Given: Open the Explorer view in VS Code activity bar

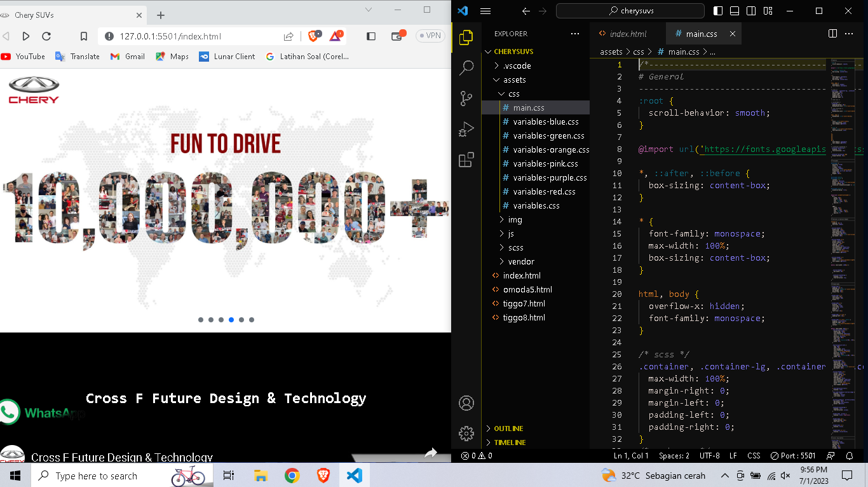Looking at the screenshot, I should tap(466, 37).
